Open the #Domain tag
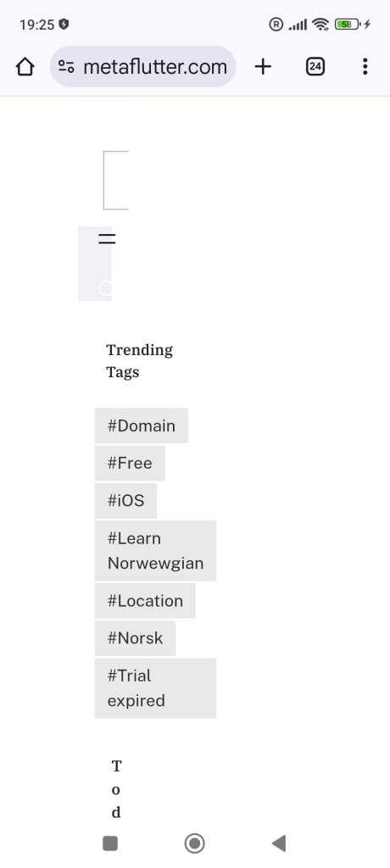The height and width of the screenshot is (868, 390). click(x=142, y=426)
